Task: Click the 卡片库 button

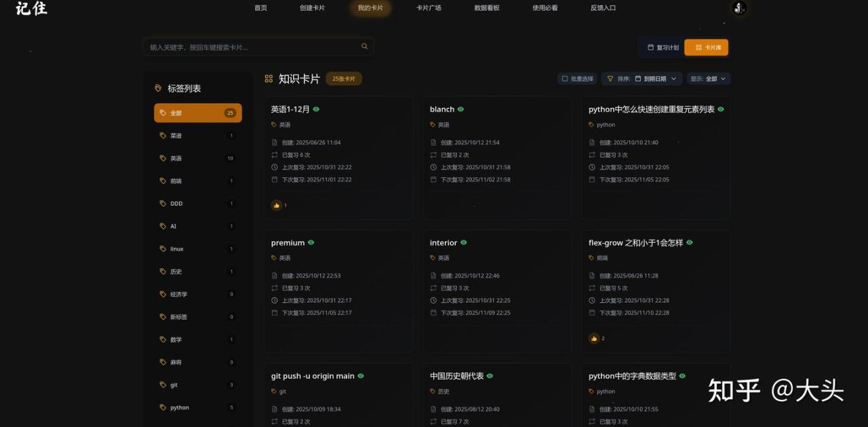Action: click(x=706, y=48)
